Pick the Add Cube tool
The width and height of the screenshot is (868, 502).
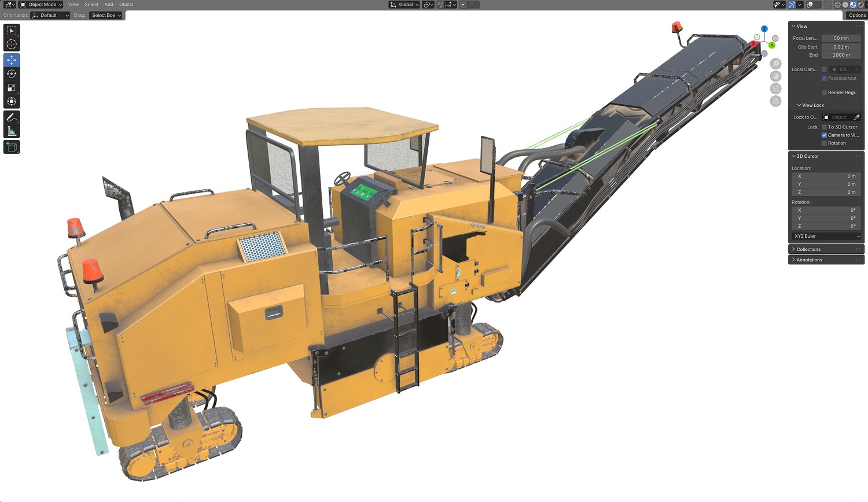tap(12, 147)
